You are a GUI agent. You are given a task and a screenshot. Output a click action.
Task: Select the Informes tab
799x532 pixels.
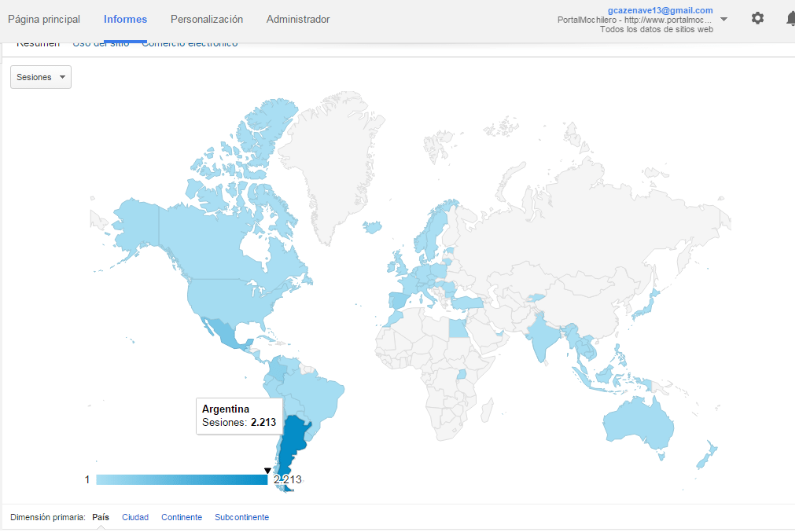point(125,20)
